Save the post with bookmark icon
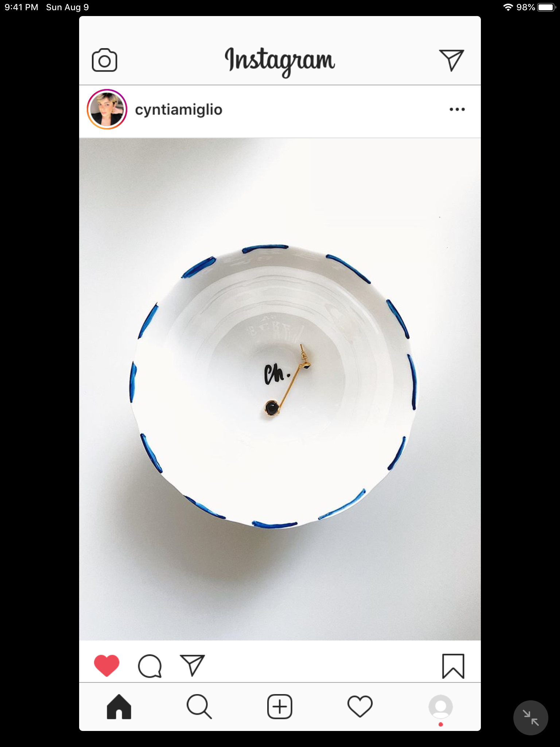 coord(453,666)
